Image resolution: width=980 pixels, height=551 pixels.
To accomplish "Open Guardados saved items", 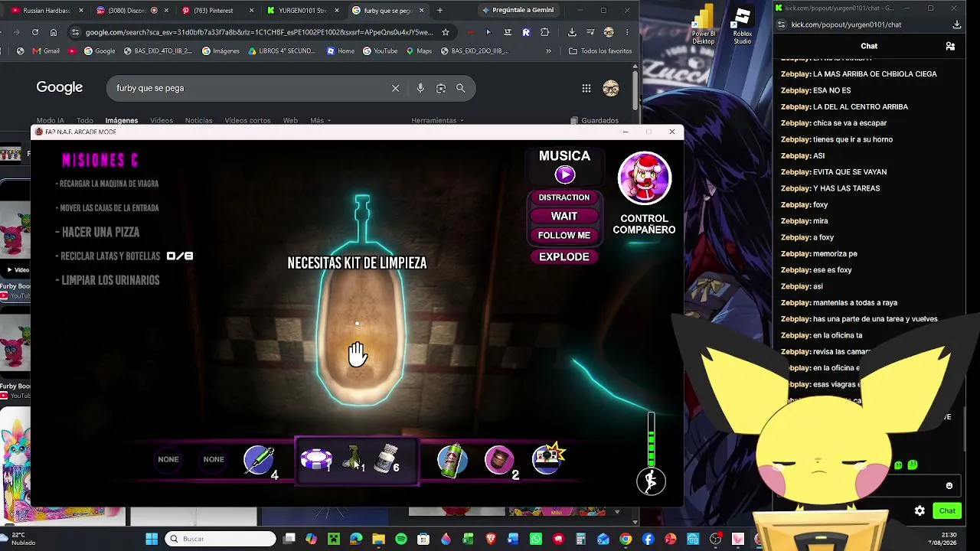I will click(x=595, y=121).
